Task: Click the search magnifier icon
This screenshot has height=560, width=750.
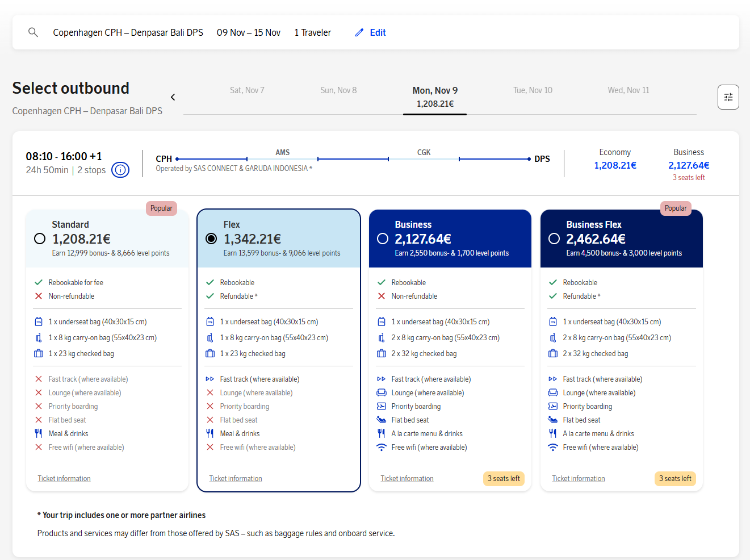Action: [33, 32]
